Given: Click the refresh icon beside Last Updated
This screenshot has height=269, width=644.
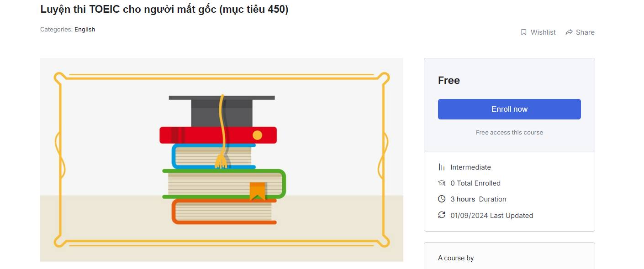Looking at the screenshot, I should click(442, 215).
